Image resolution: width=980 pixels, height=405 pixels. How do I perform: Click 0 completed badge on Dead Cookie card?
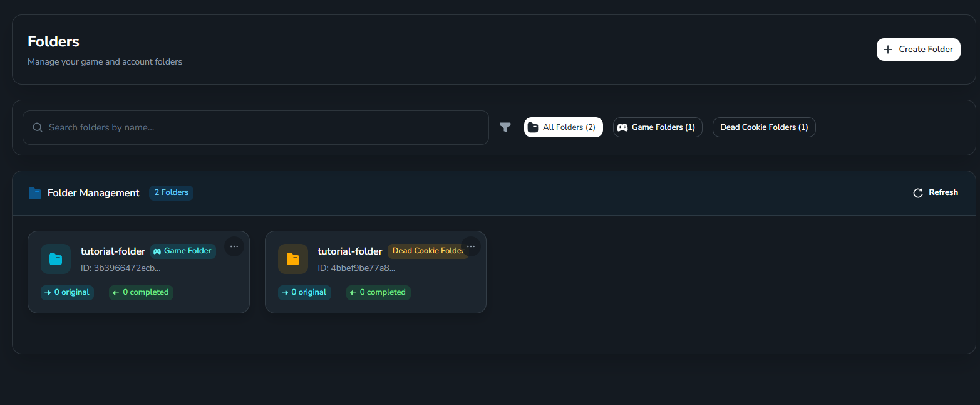tap(378, 292)
